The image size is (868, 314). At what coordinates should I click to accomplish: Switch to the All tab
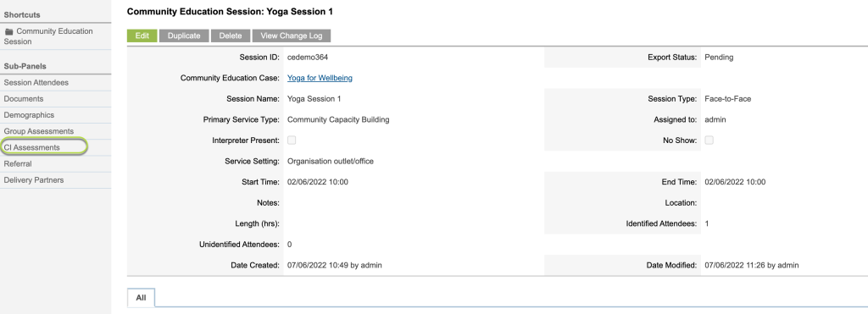pos(142,297)
